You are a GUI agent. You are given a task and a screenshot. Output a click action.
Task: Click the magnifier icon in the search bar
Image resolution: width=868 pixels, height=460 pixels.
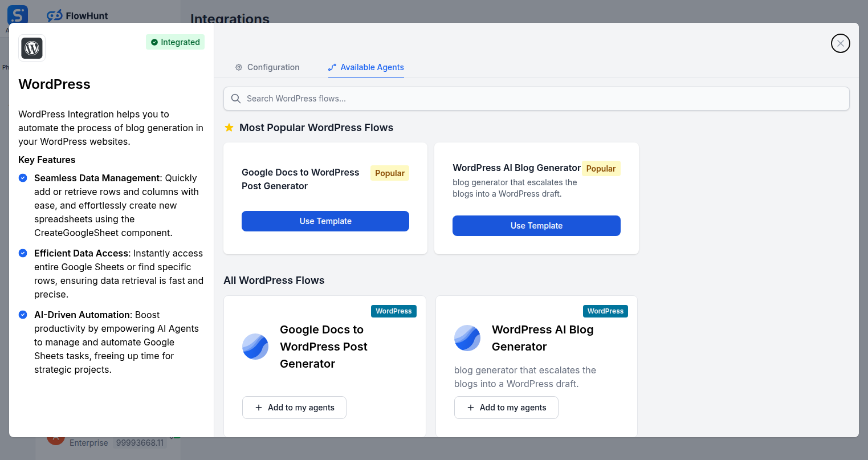(x=235, y=99)
